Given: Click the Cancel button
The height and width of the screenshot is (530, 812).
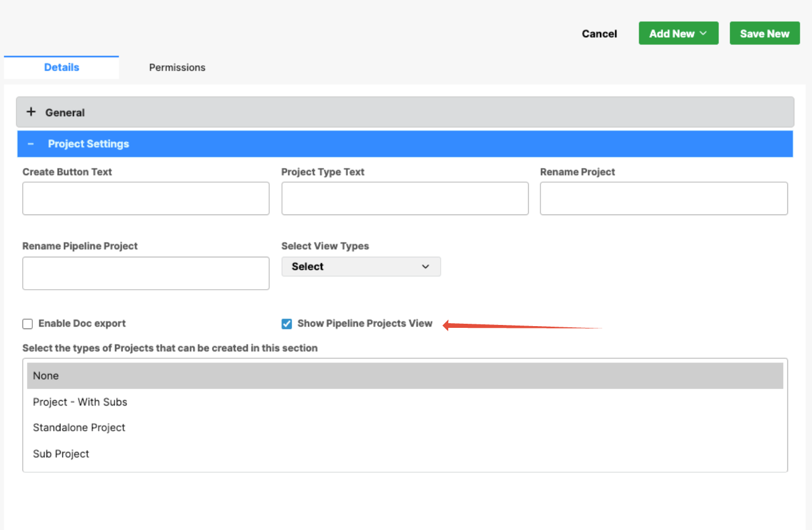Looking at the screenshot, I should (x=599, y=33).
